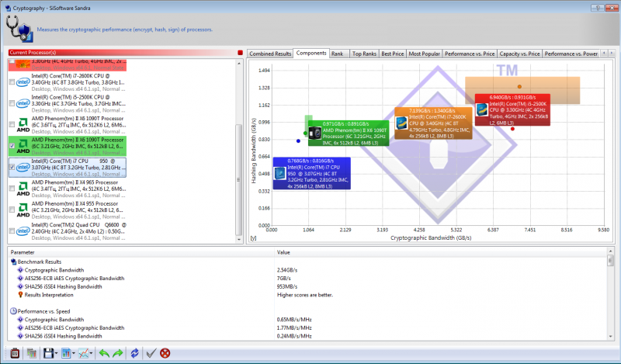Click the CPU image in the blue i7 950 label
This screenshot has width=621, height=364.
[280, 173]
